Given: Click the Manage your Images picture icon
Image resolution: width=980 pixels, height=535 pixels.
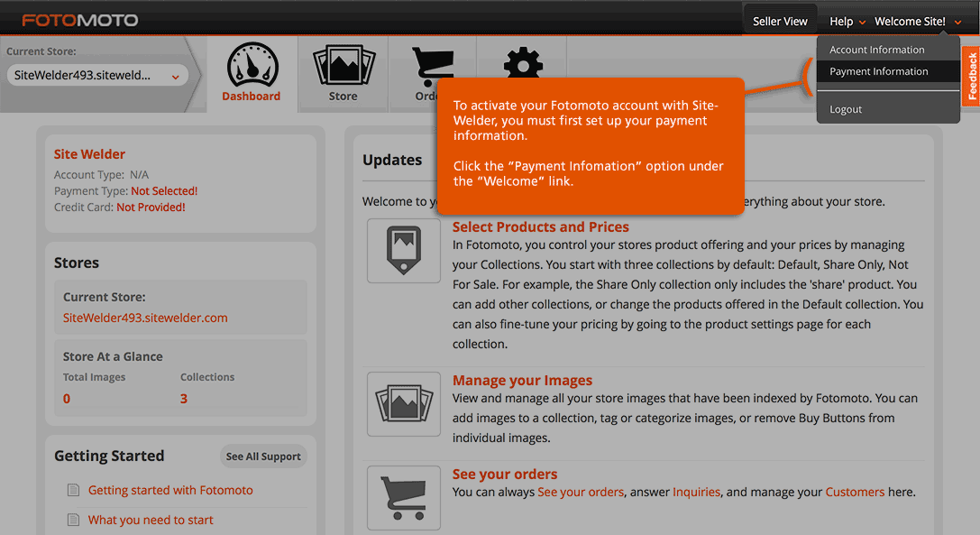Looking at the screenshot, I should click(404, 404).
